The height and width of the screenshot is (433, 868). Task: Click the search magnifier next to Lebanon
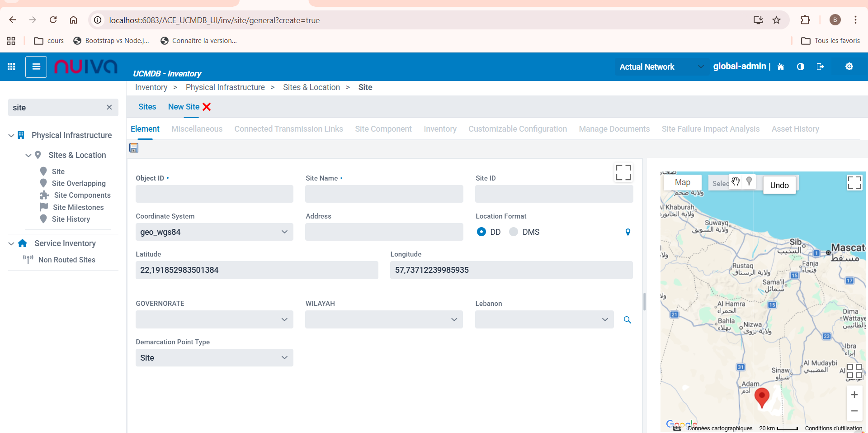coord(627,320)
